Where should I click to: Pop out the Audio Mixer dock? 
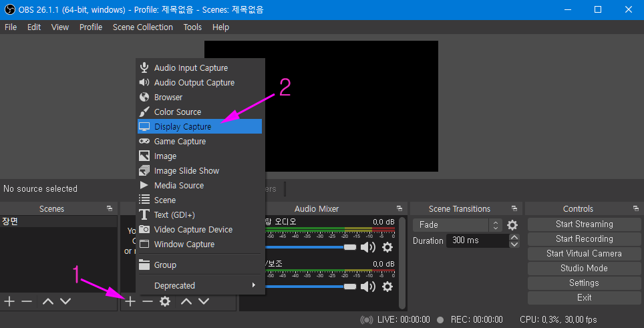pos(399,208)
